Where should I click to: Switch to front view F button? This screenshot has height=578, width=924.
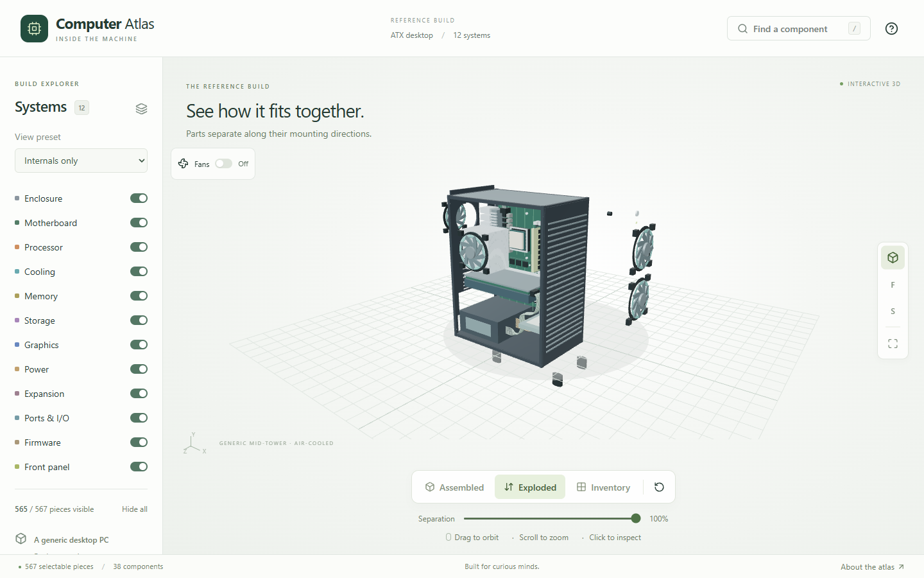tap(893, 285)
